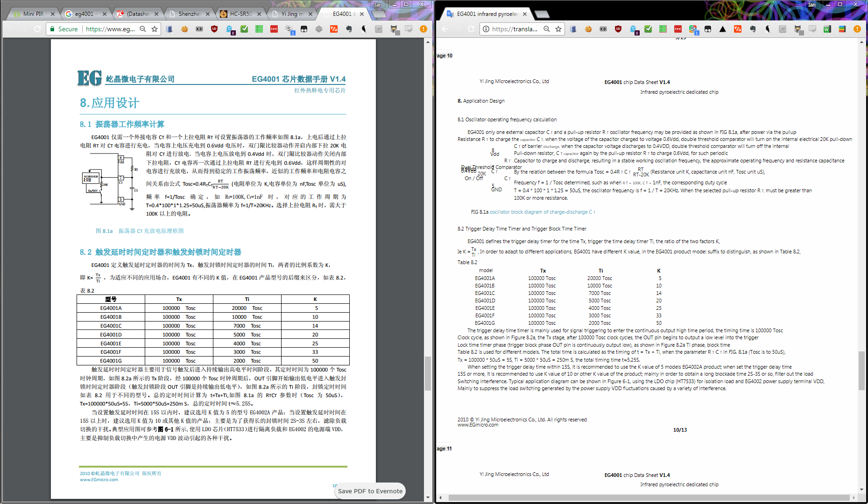
Task: Click the database cylinder extension in the PDF window
Action: 169,29
